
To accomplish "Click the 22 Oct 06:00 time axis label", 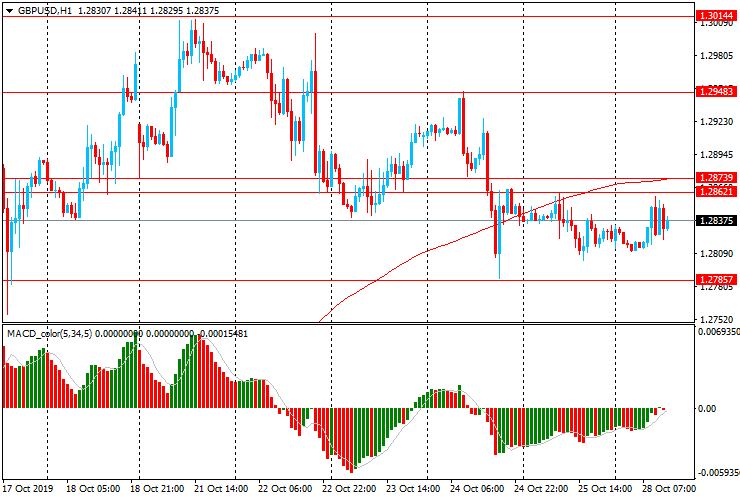I will coord(285,488).
